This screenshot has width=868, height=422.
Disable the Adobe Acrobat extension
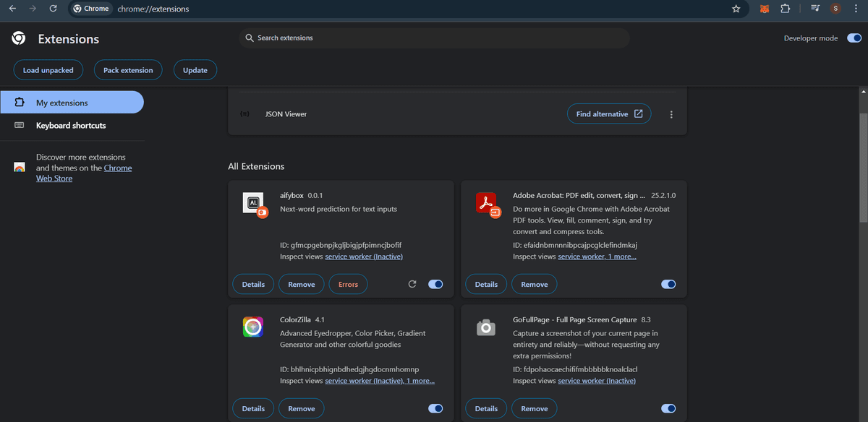coord(668,285)
